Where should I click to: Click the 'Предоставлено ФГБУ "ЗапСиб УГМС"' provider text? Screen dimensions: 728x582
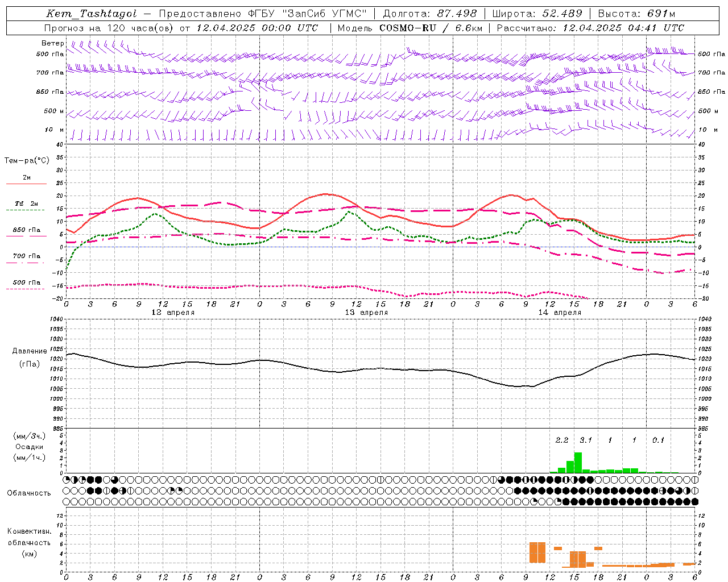[263, 14]
